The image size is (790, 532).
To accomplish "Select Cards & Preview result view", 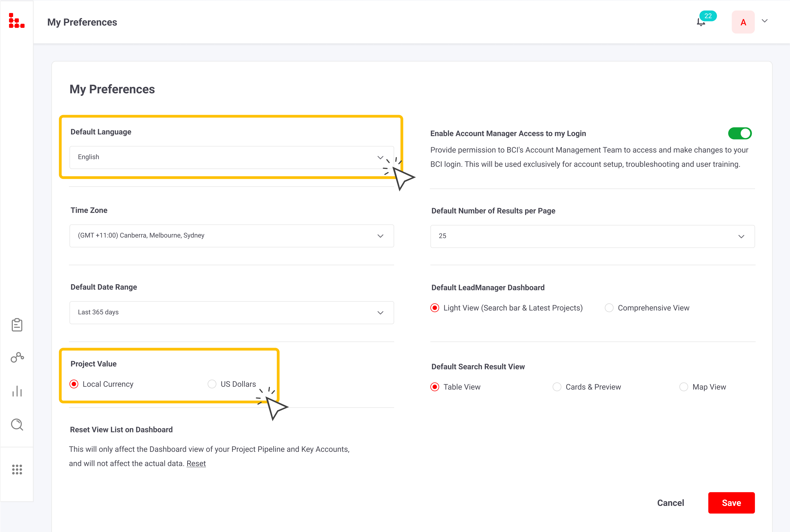I will tap(557, 387).
